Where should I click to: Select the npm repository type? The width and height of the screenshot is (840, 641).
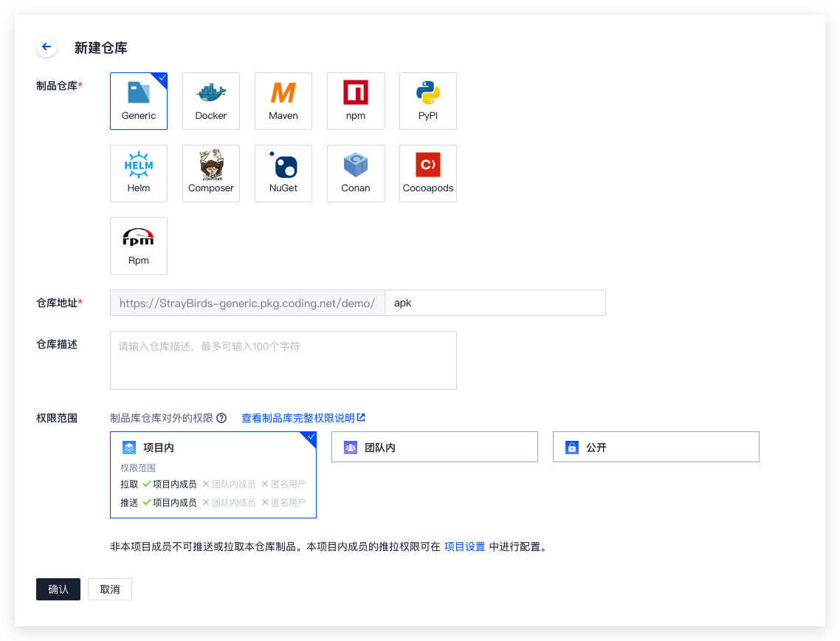coord(356,101)
